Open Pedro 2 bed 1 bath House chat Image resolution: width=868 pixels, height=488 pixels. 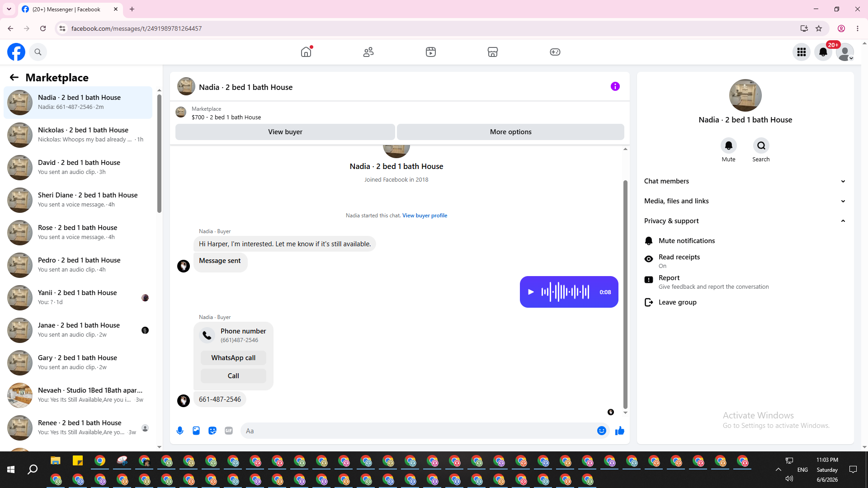78,265
